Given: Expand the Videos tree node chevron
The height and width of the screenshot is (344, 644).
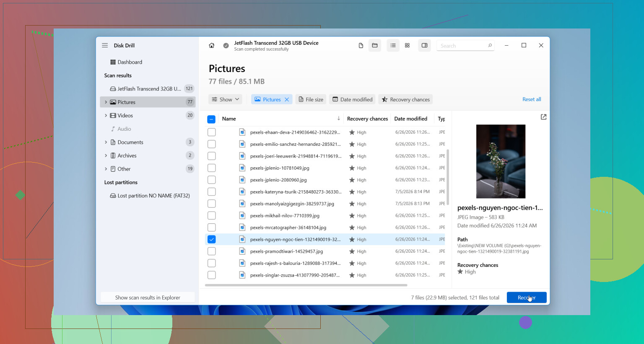Looking at the screenshot, I should click(106, 115).
